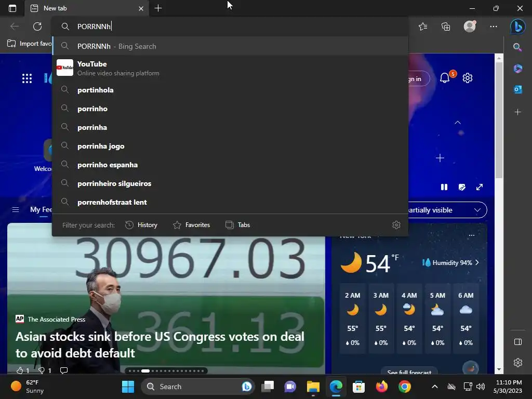The width and height of the screenshot is (532, 399).
Task: Open the feed hamburger menu
Action: 16,210
